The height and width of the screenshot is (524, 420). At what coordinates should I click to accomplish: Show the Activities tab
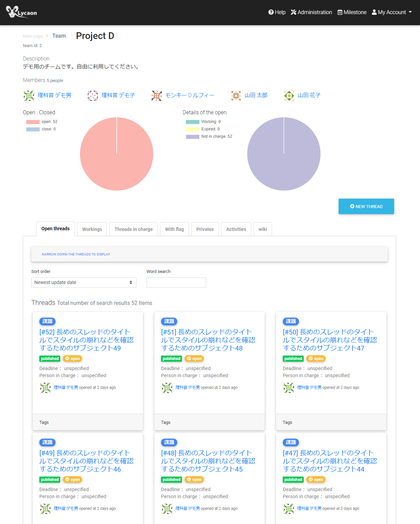236,229
